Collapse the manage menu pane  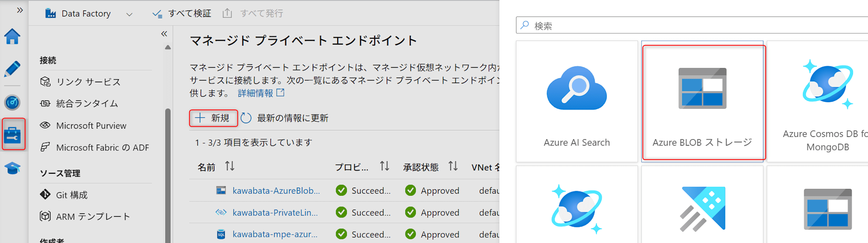164,33
